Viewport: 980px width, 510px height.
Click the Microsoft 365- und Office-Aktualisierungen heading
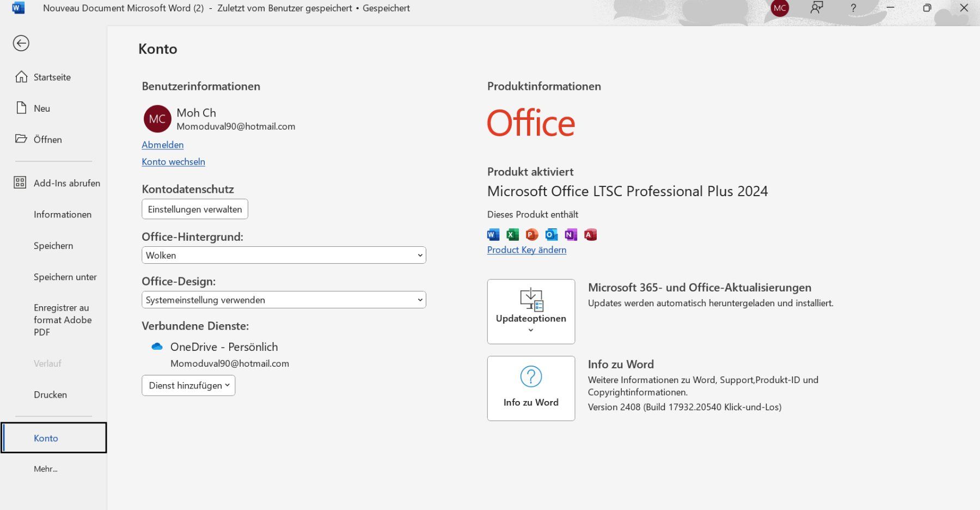coord(700,288)
